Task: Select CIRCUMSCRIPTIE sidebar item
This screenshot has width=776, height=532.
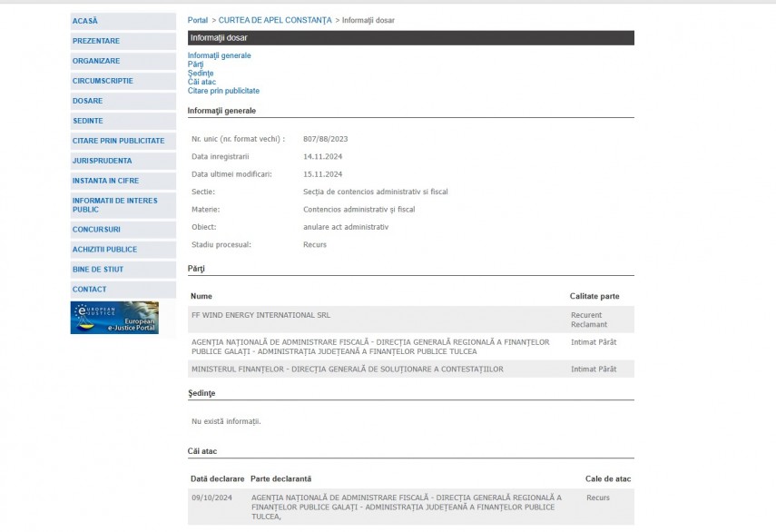Action: click(103, 81)
